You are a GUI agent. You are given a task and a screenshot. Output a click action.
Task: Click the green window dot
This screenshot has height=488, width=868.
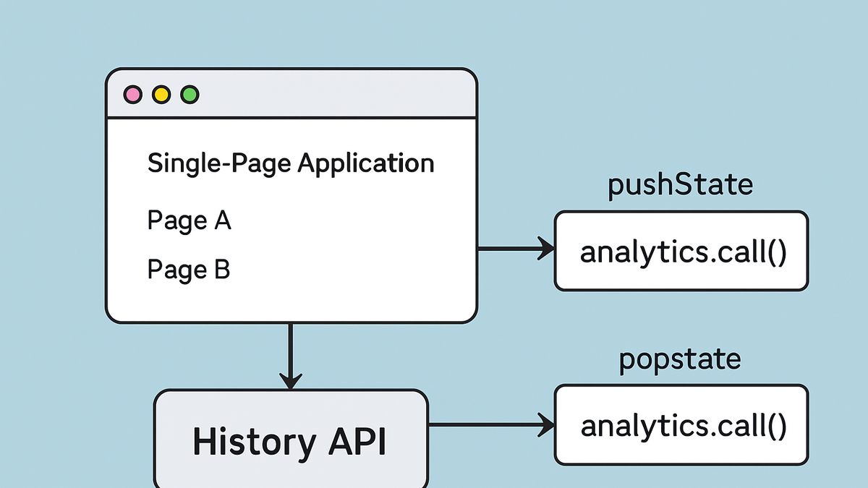pyautogui.click(x=190, y=95)
